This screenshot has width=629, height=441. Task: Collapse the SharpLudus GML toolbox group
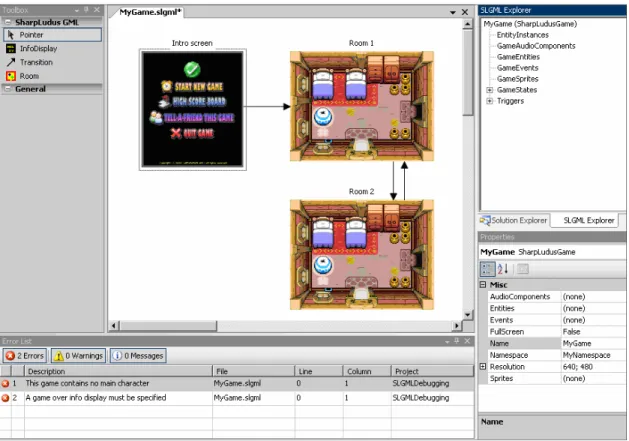[8, 22]
